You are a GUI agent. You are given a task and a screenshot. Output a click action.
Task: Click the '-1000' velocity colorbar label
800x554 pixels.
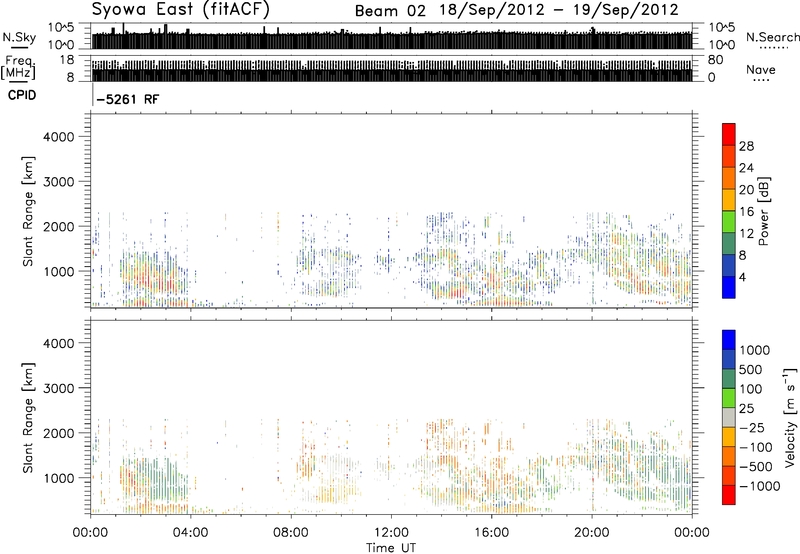coord(759,486)
